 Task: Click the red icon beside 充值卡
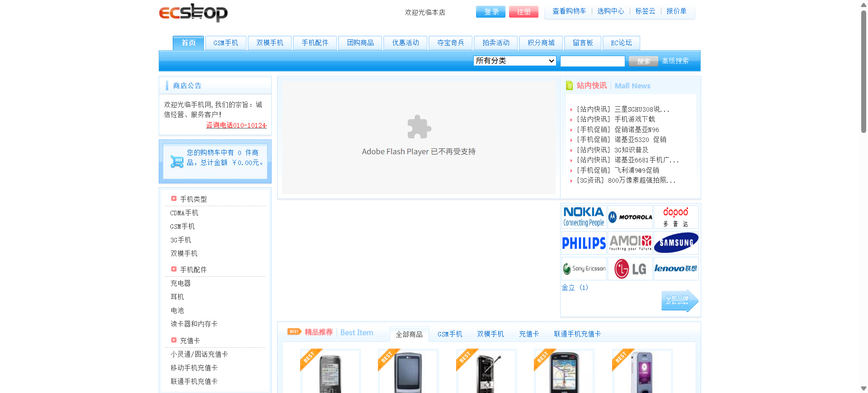pyautogui.click(x=174, y=340)
